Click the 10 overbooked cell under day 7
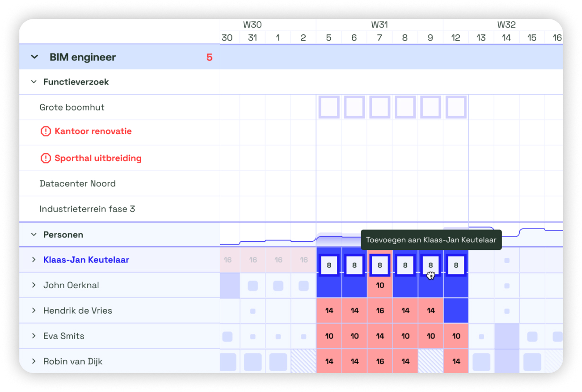582x392 pixels. 380,285
